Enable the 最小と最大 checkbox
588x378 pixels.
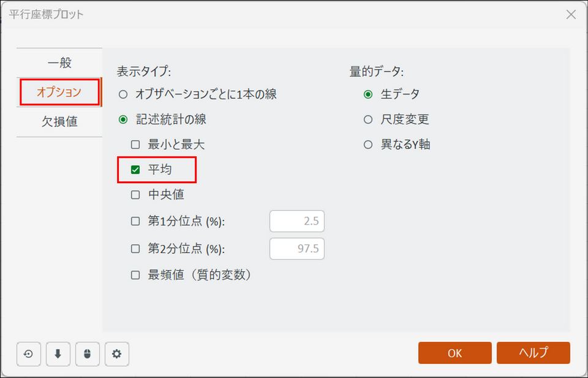coord(135,145)
